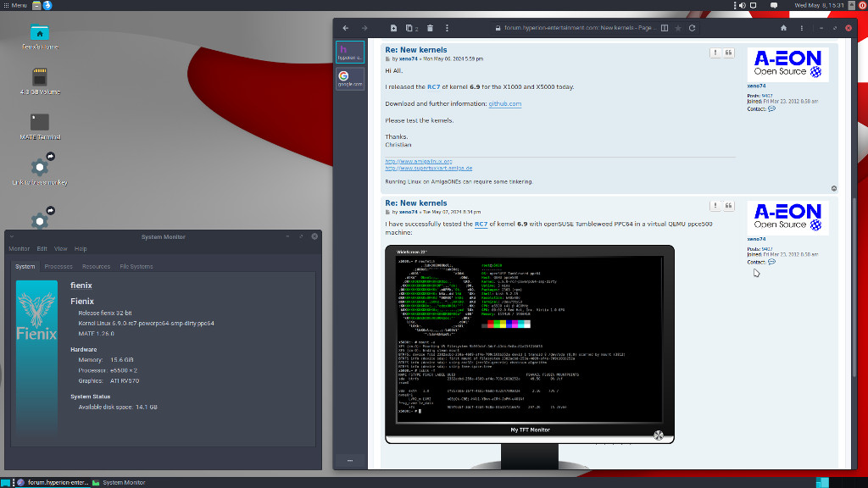The width and height of the screenshot is (868, 488).
Task: Open the Help menu in System Monitor
Action: (x=81, y=249)
